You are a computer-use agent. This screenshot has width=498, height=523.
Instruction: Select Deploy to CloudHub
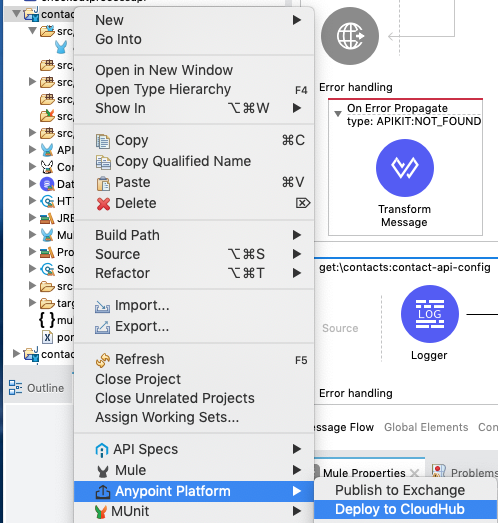[405, 509]
